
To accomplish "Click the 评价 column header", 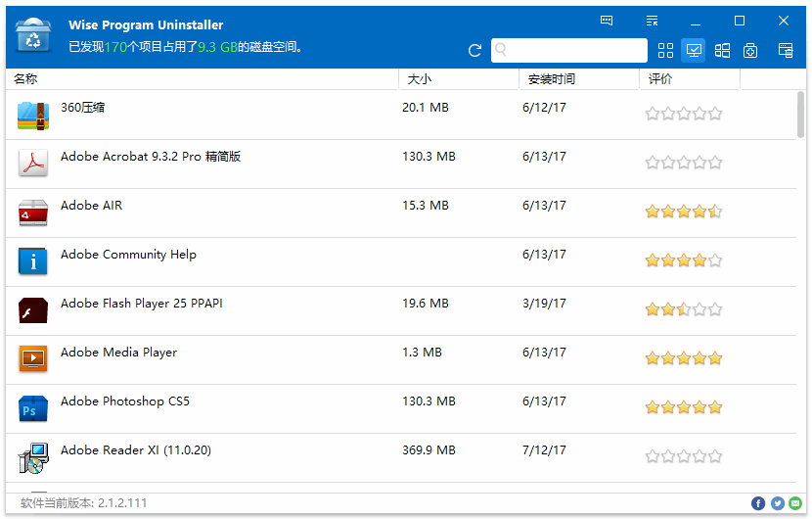I will [x=689, y=79].
